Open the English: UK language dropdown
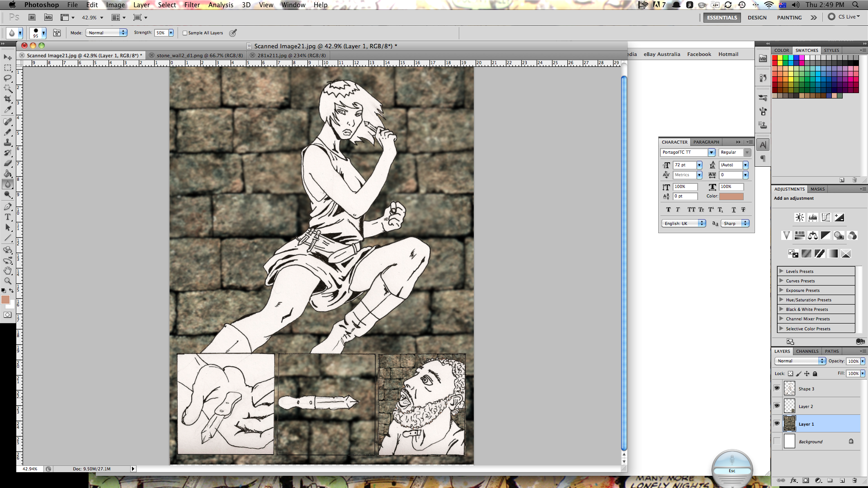The image size is (868, 488). pyautogui.click(x=684, y=223)
